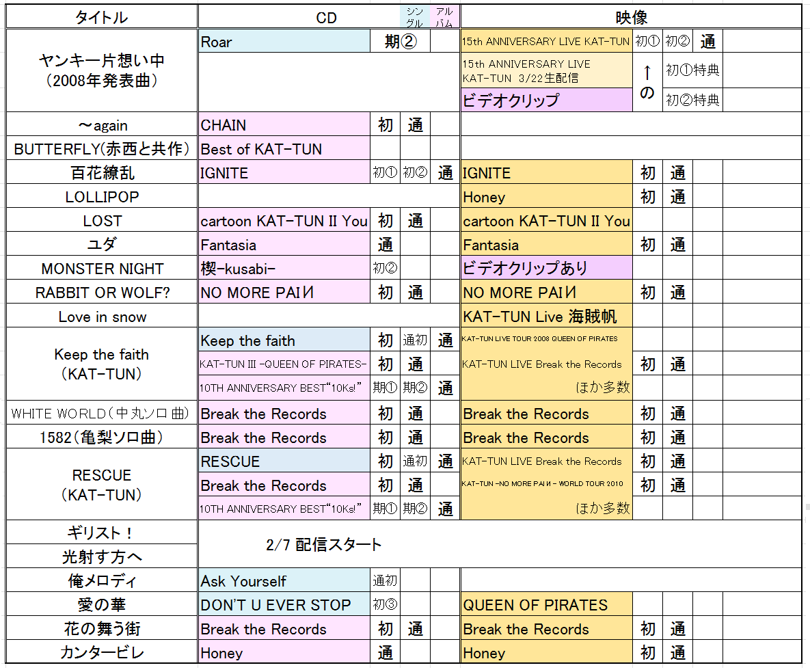This screenshot has width=810, height=672.
Task: Click the アルバム sub-header cell
Action: point(445,17)
